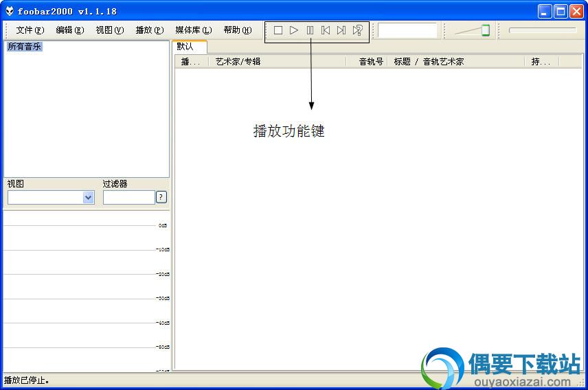The image size is (588, 390).
Task: Click the Stop playback button
Action: (278, 30)
